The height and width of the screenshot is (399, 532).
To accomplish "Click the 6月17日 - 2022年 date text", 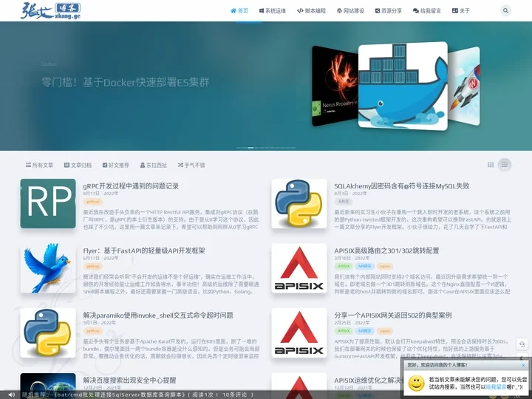I will (x=100, y=258).
